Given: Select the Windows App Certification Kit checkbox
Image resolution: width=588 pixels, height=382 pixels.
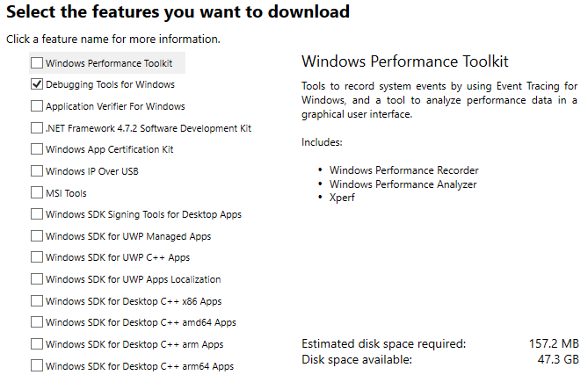Looking at the screenshot, I should point(36,149).
